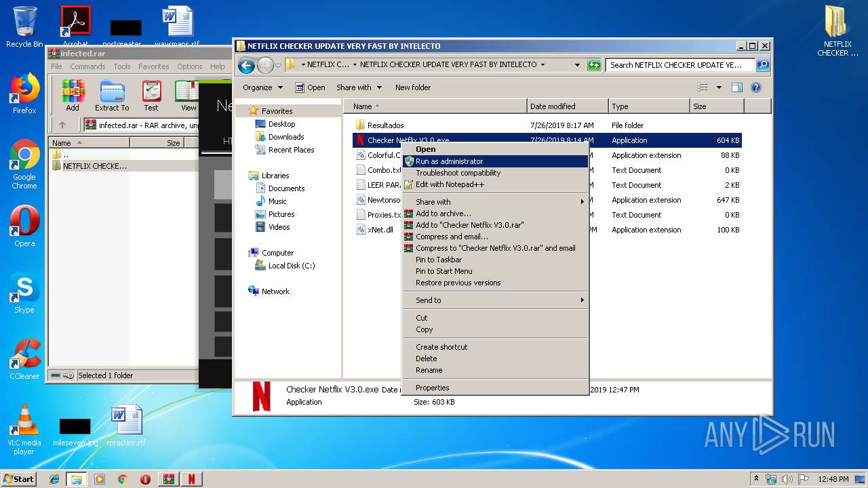Choose Open in the context menu
The width and height of the screenshot is (868, 488).
[495, 150]
